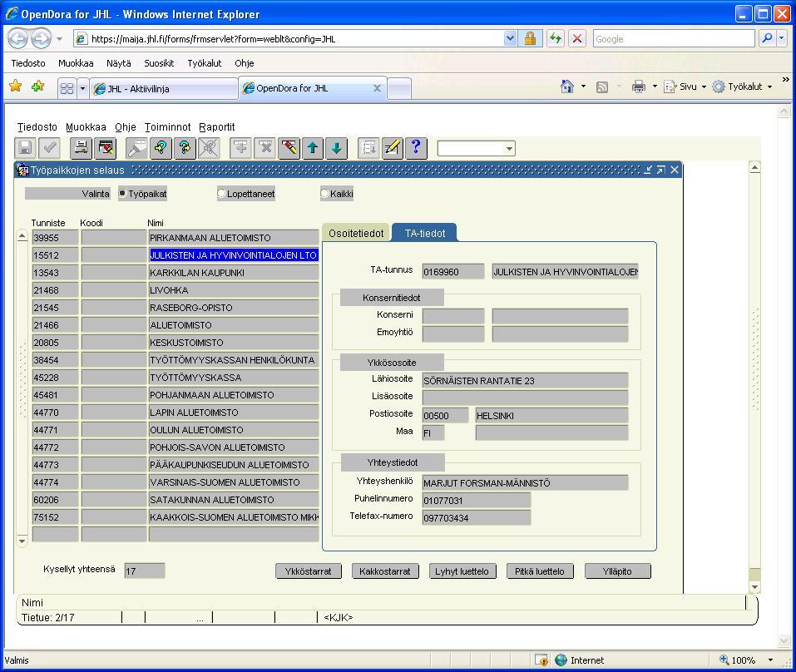Click the Ykköstarrat button
This screenshot has height=672, width=796.
pyautogui.click(x=308, y=571)
